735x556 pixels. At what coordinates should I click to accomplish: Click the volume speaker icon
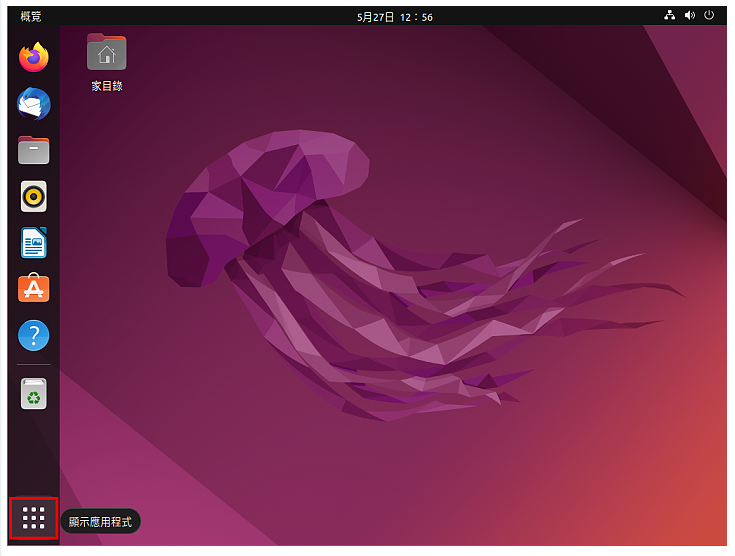click(690, 15)
